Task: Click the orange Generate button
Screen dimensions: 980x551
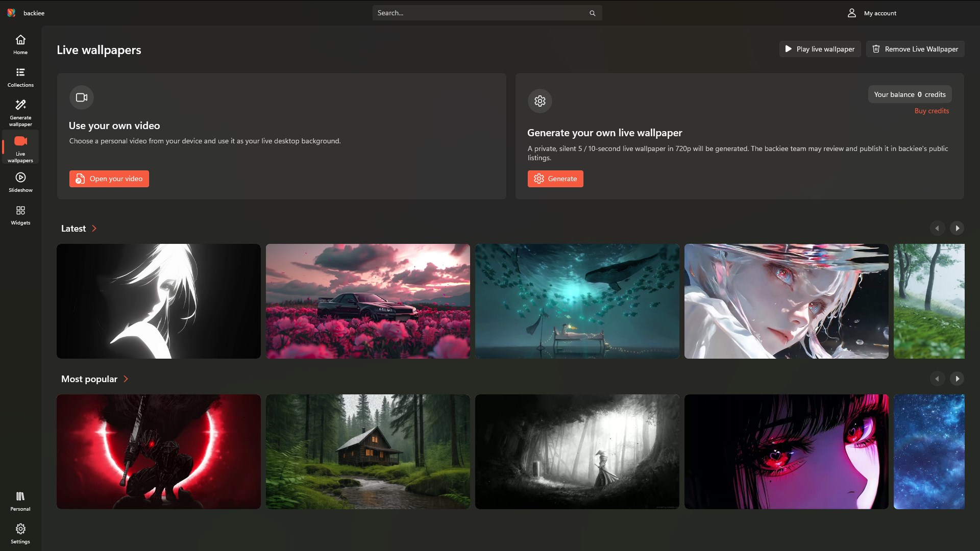Action: 555,179
